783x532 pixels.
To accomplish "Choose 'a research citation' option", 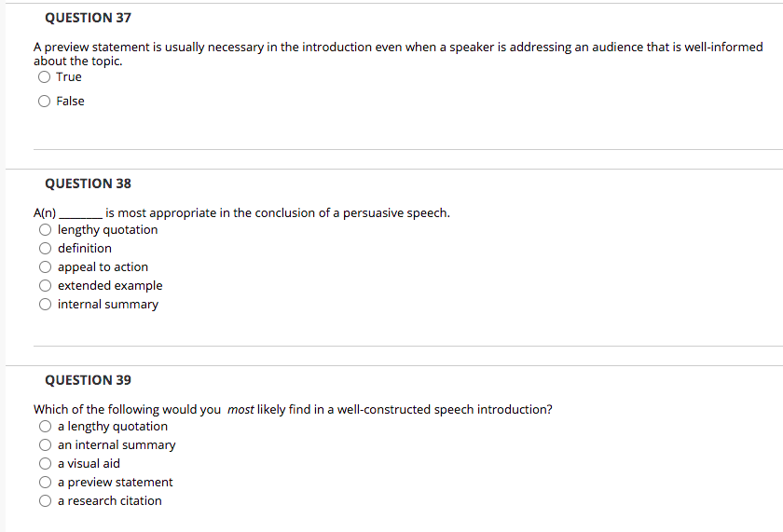I will pos(44,501).
